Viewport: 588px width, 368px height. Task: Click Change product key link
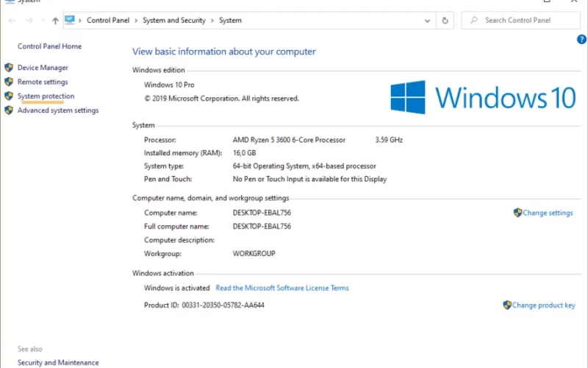point(543,305)
